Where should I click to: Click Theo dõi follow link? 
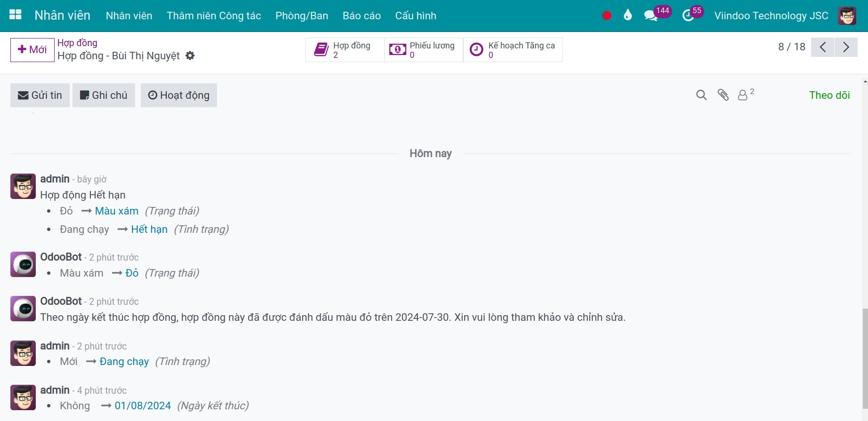click(x=829, y=95)
